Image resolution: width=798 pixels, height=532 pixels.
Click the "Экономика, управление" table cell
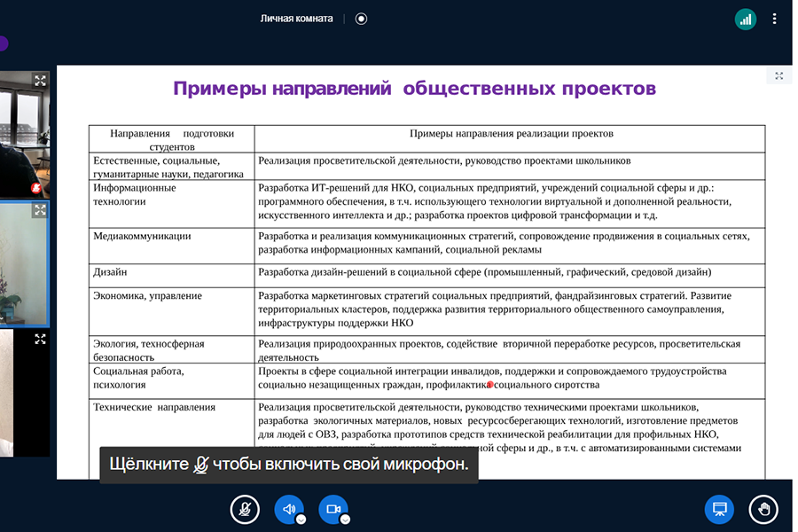(x=171, y=311)
